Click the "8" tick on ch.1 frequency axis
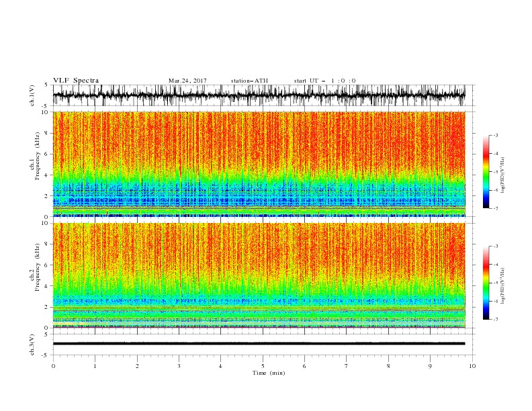Viewport: 532px width, 411px height. point(46,133)
